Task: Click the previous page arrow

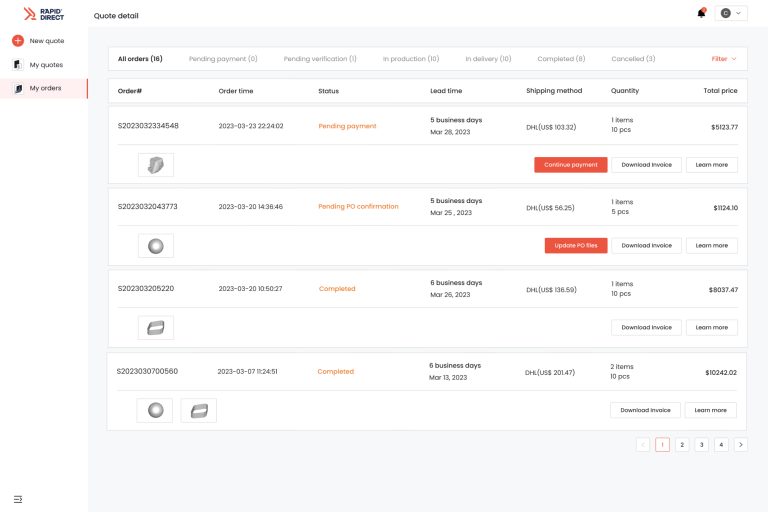Action: click(643, 445)
